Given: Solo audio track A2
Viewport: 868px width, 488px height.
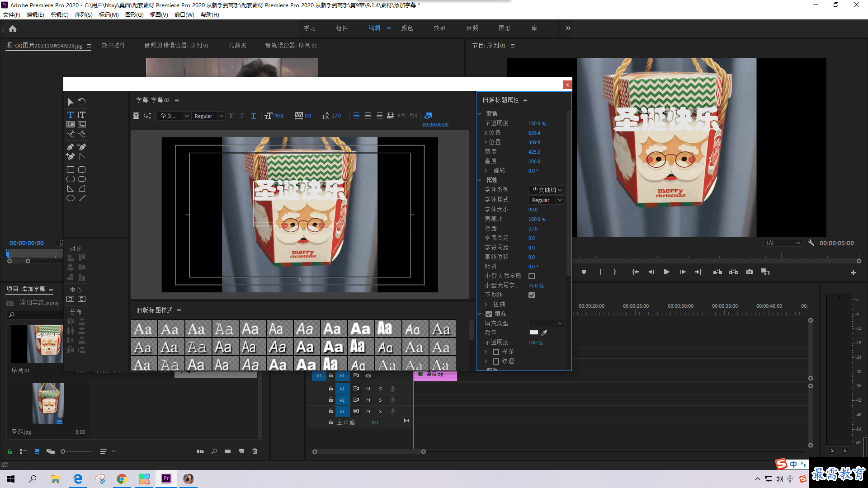Looking at the screenshot, I should pyautogui.click(x=380, y=400).
